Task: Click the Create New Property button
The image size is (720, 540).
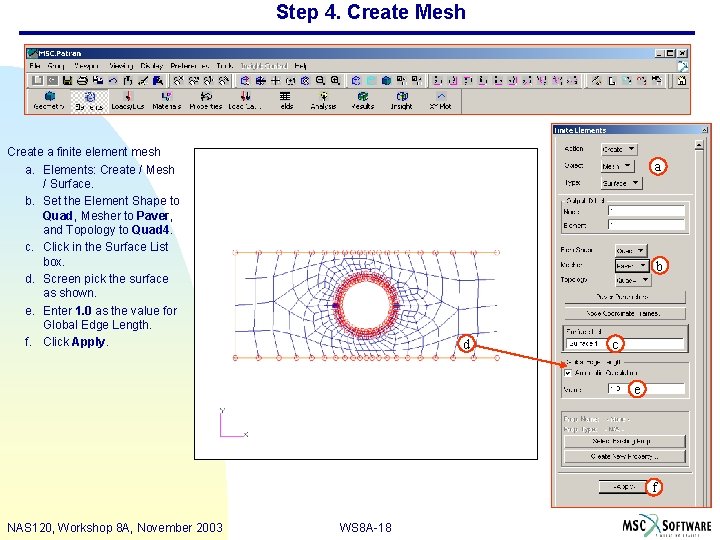Action: tap(624, 456)
